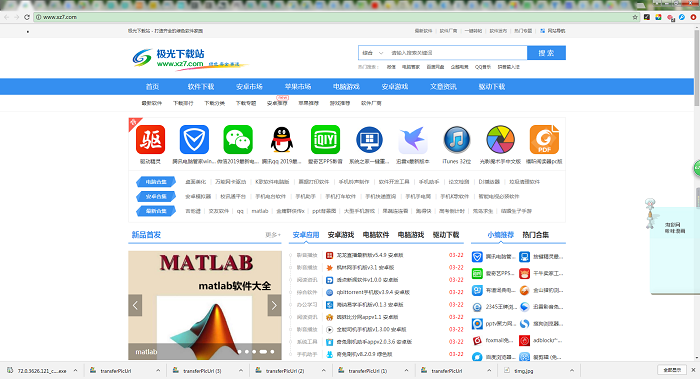Go forward with browser forward arrow
Image resolution: width=700 pixels, height=379 pixels.
click(17, 17)
